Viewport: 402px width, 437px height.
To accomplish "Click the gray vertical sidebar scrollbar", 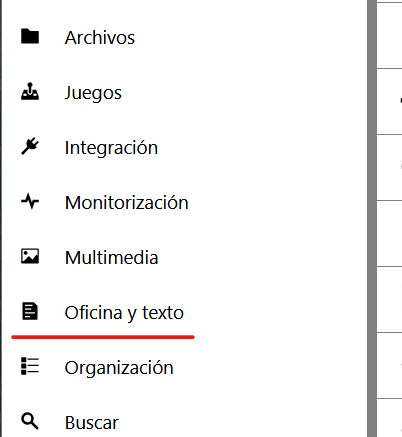I will point(372,218).
